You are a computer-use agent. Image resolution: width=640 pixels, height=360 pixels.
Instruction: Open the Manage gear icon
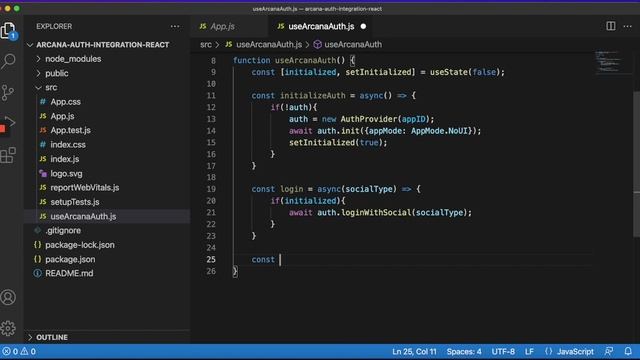[x=8, y=328]
